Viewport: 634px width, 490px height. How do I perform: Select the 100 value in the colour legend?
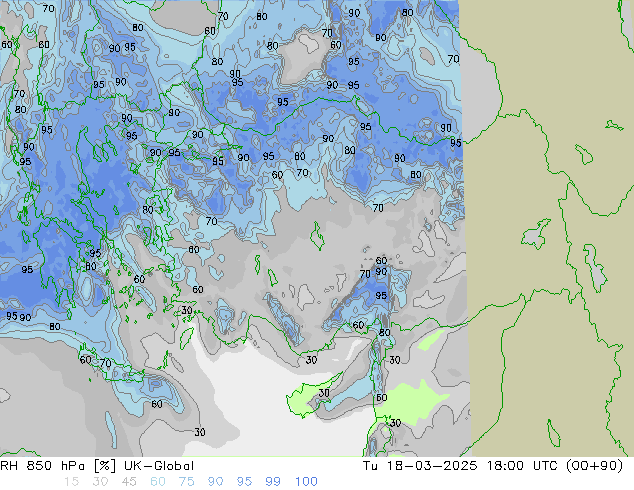pyautogui.click(x=306, y=482)
